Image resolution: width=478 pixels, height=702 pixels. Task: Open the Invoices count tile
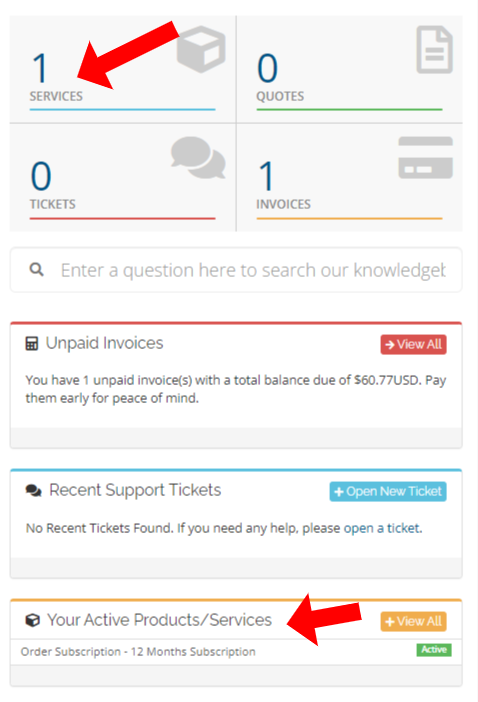click(x=350, y=178)
